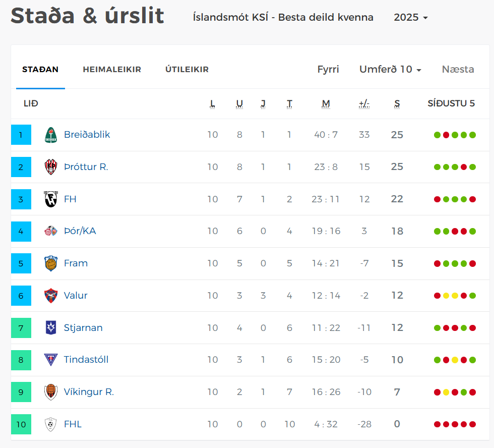
Task: Click the Valur team crest
Action: (x=51, y=296)
